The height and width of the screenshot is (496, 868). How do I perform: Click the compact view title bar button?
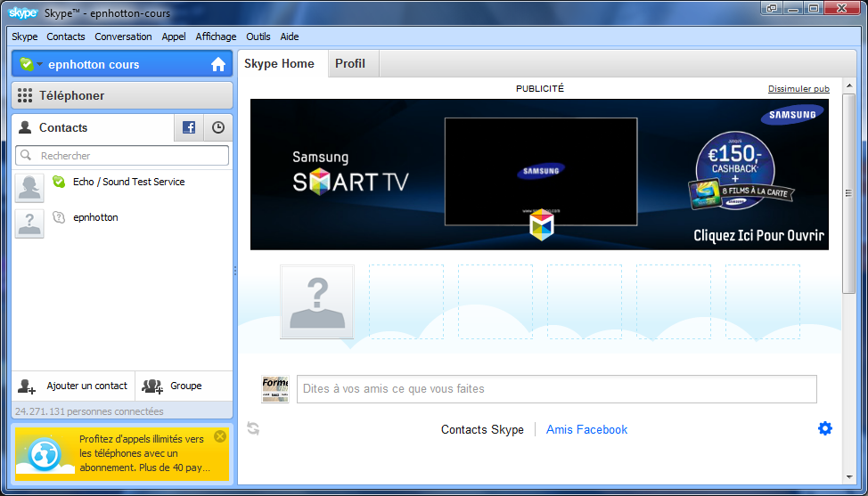[x=772, y=8]
